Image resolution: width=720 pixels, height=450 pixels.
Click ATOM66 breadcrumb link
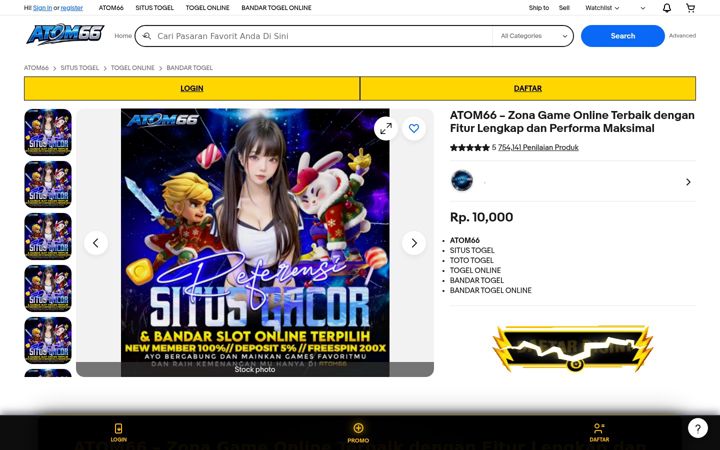36,68
